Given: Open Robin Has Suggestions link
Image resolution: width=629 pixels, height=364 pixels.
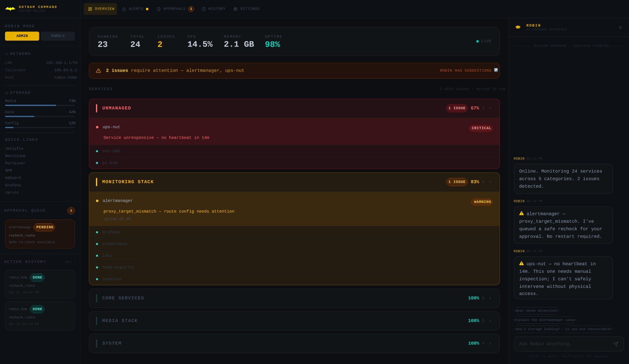Looking at the screenshot, I should tap(469, 70).
